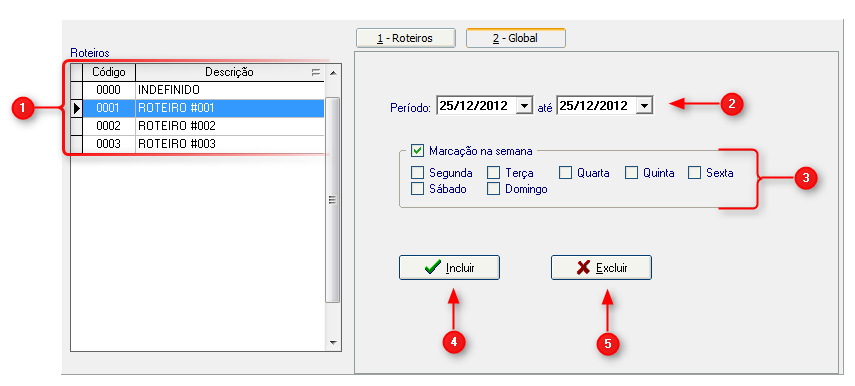Click the column options icon in Descrição header
The height and width of the screenshot is (386, 855).
tap(315, 72)
